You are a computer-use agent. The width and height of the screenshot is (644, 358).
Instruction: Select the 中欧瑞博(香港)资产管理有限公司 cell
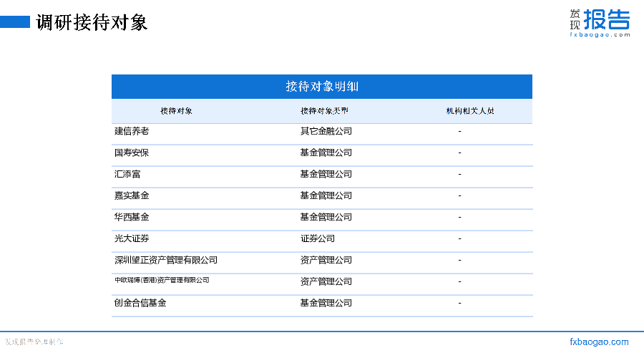pos(162,280)
